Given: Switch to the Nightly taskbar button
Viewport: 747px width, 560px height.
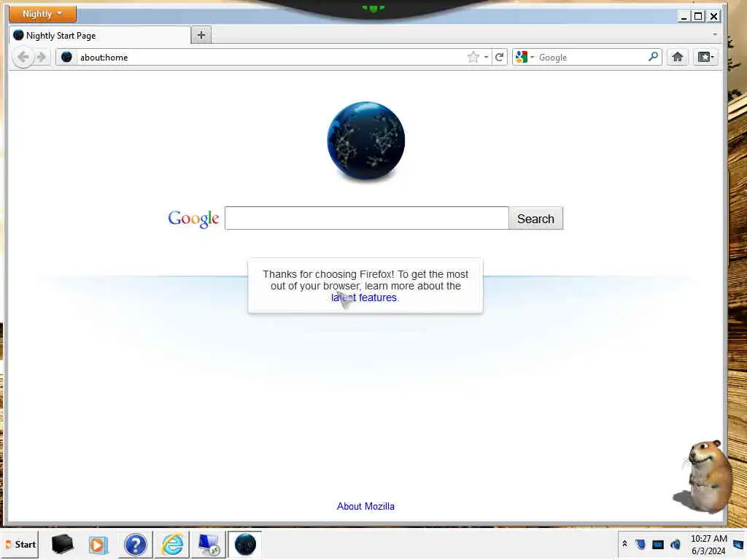Looking at the screenshot, I should click(245, 544).
